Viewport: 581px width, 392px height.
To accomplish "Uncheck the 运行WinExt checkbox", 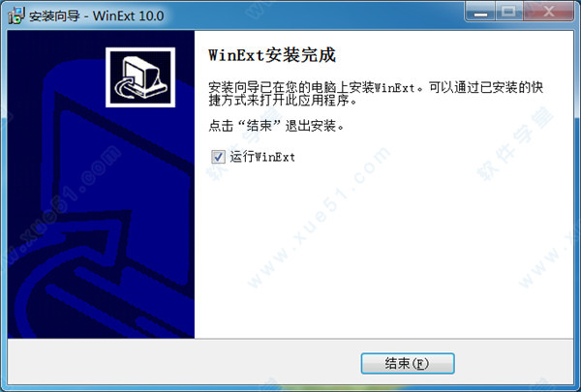I will coord(218,157).
